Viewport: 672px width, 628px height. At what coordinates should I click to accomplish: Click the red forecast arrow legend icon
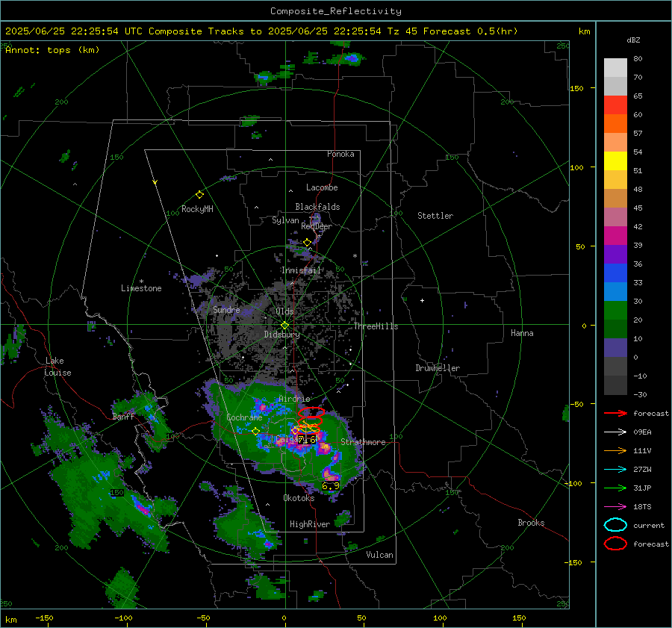(615, 413)
